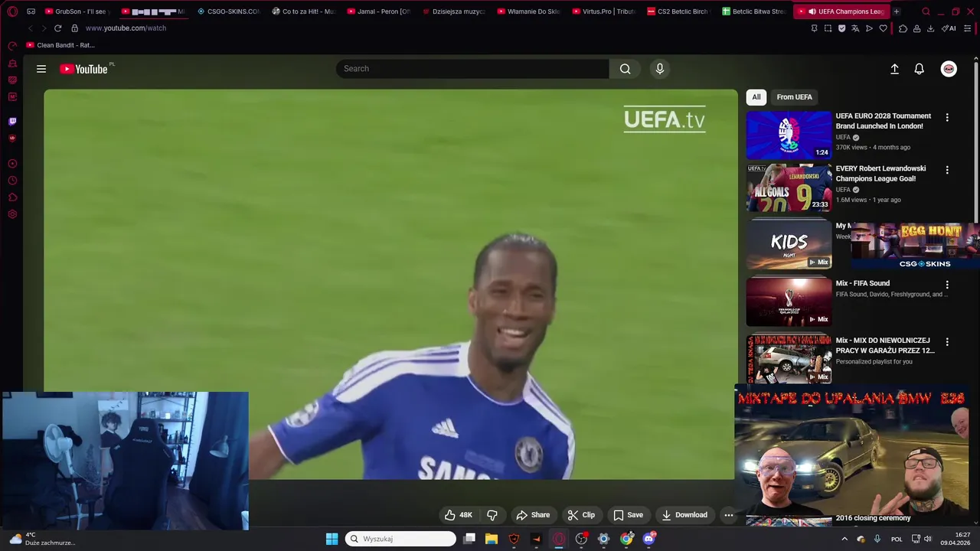Screen dimensions: 980x551
Task: Open options for Mix - FIFA Sound
Action: (x=947, y=285)
